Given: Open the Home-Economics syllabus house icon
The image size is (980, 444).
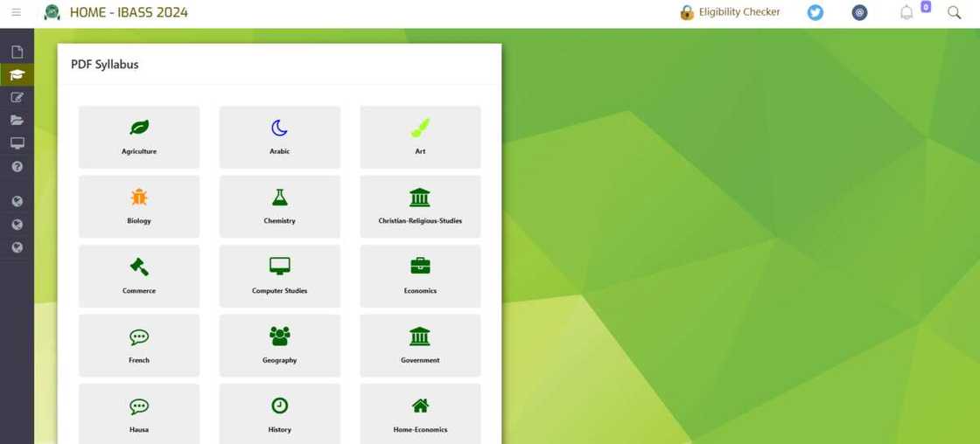Looking at the screenshot, I should [x=420, y=406].
